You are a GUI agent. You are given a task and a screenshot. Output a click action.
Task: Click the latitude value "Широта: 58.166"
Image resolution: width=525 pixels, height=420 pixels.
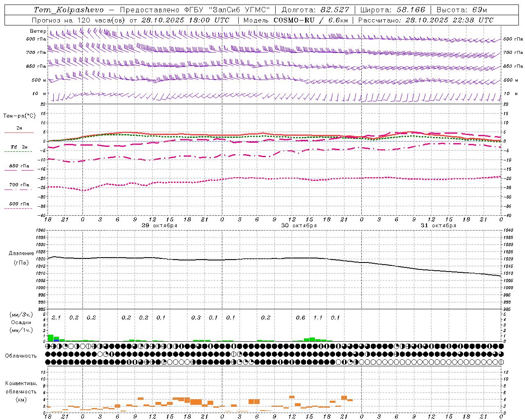tap(393, 10)
